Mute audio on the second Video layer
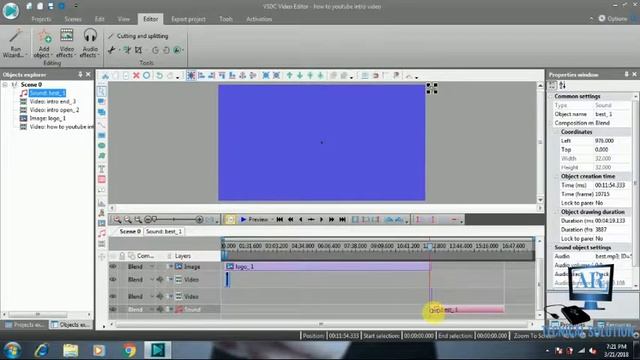This screenshot has height=360, width=640. click(x=160, y=296)
